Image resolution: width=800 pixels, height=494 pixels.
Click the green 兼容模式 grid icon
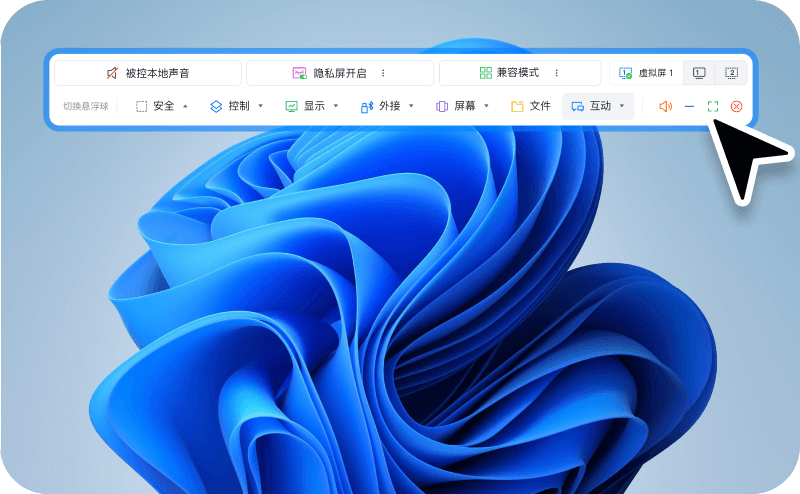(x=485, y=73)
